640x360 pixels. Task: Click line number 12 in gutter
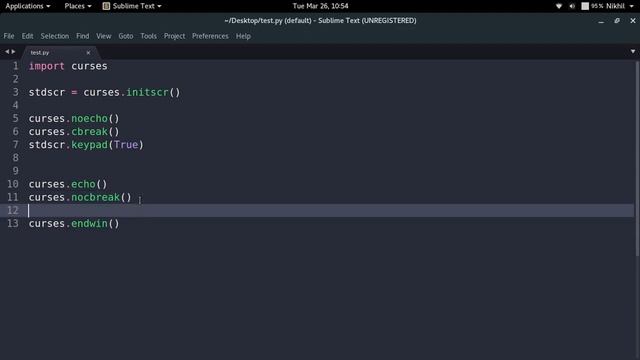(x=13, y=210)
